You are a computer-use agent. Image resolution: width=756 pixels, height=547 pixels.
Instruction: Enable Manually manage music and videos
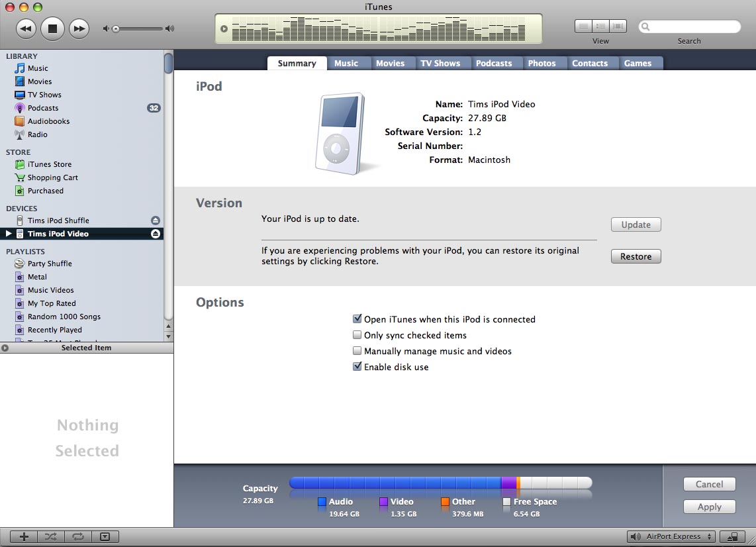(357, 351)
